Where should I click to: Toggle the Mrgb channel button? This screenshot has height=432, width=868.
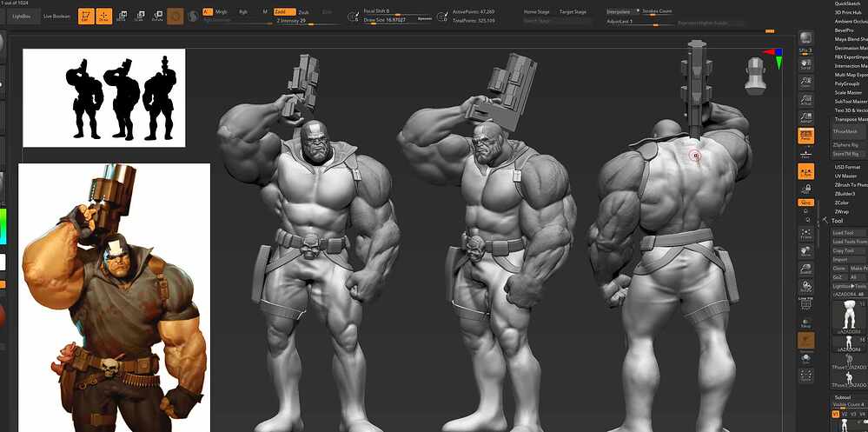tap(221, 11)
